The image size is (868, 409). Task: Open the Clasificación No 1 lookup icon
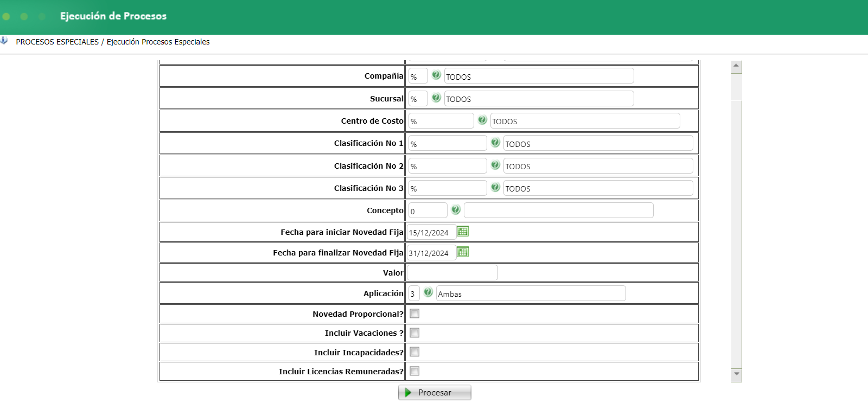tap(495, 142)
